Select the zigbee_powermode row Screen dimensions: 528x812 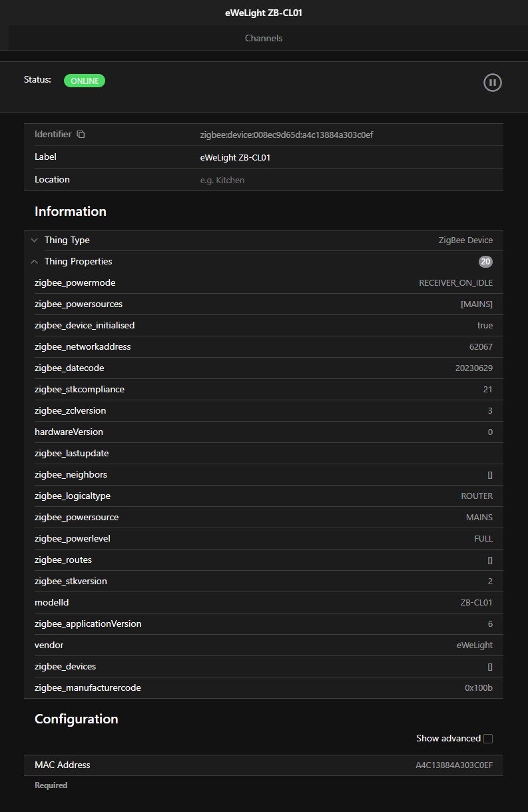(x=264, y=283)
